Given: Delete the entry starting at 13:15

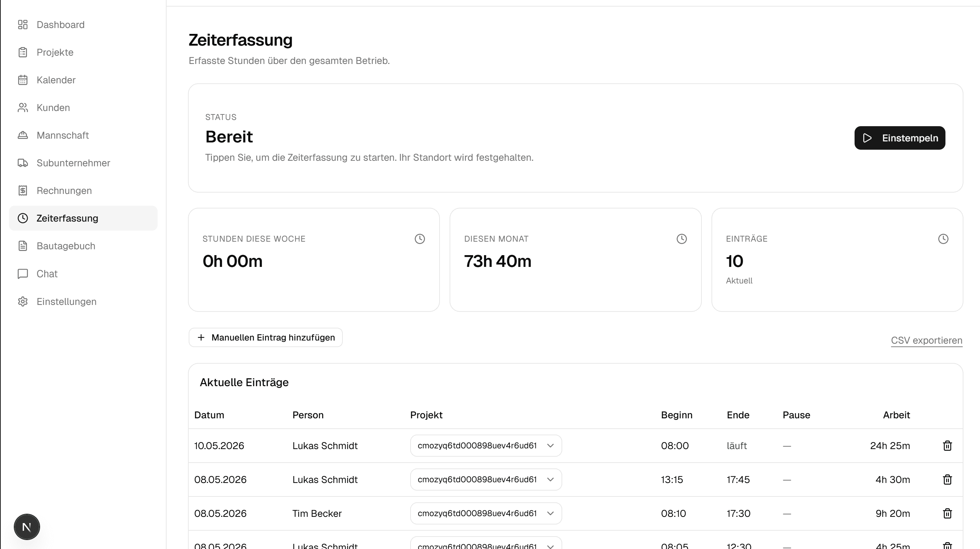Looking at the screenshot, I should click(947, 479).
